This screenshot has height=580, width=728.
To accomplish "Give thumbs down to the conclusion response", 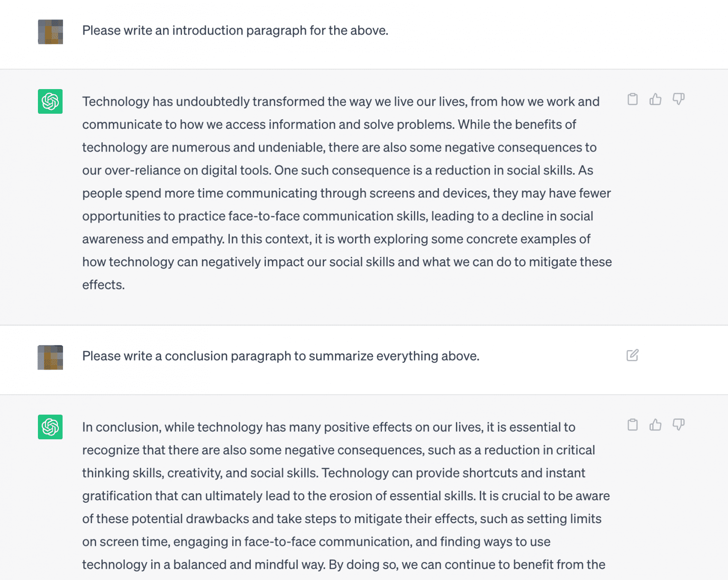I will (x=679, y=425).
